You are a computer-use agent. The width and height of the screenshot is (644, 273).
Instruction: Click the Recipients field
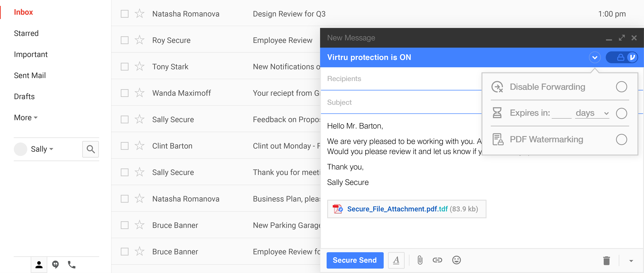point(401,79)
